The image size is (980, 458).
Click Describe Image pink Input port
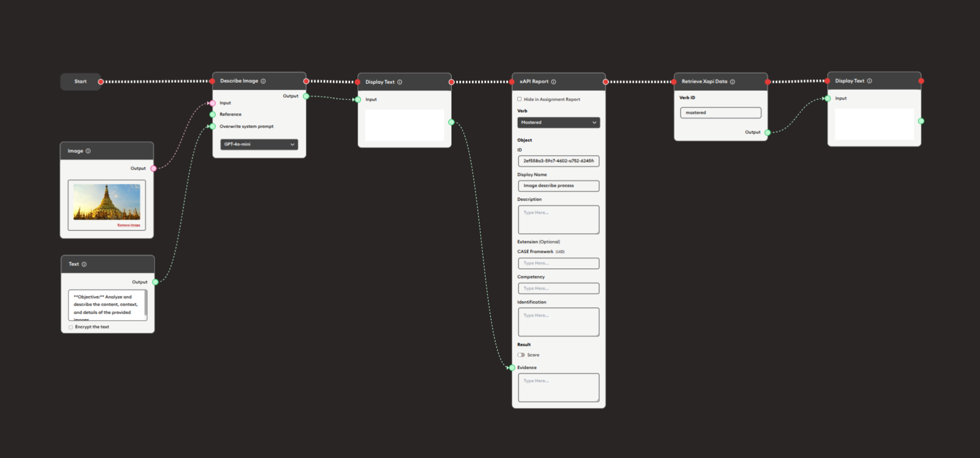tap(213, 103)
